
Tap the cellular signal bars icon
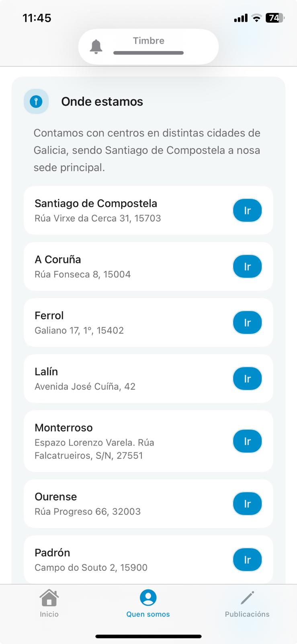(241, 18)
